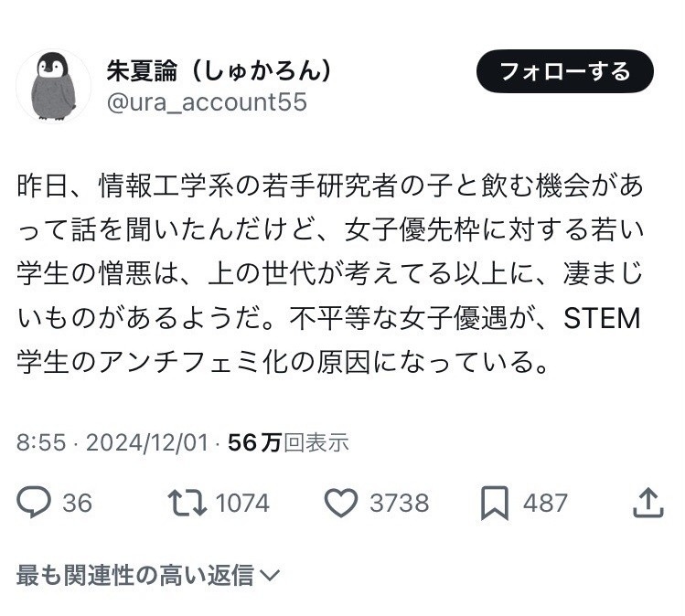Select the 2024/12/01 post date
Screen dimensions: 685x616
(147, 442)
